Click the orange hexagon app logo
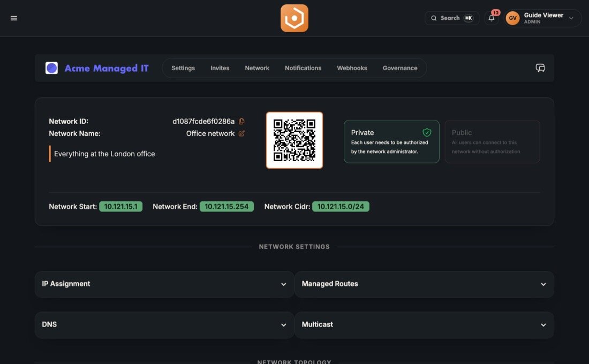Viewport: 589px width, 364px height. pos(294,18)
